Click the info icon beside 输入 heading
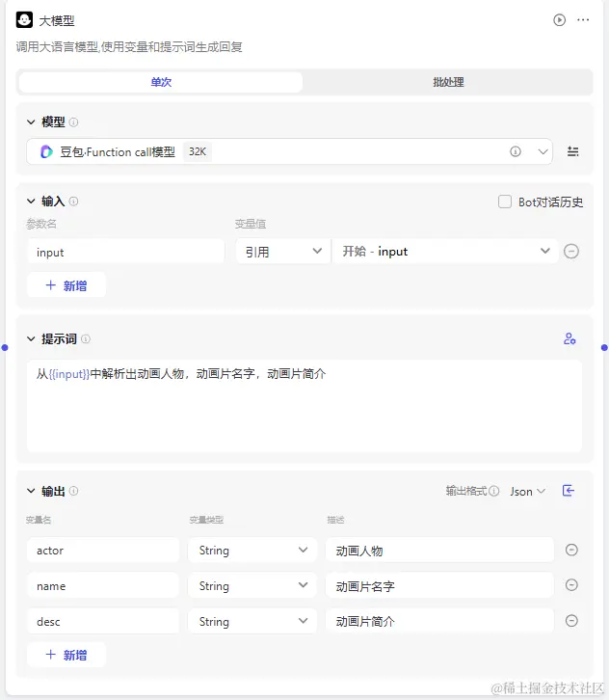The width and height of the screenshot is (609, 700). click(73, 202)
